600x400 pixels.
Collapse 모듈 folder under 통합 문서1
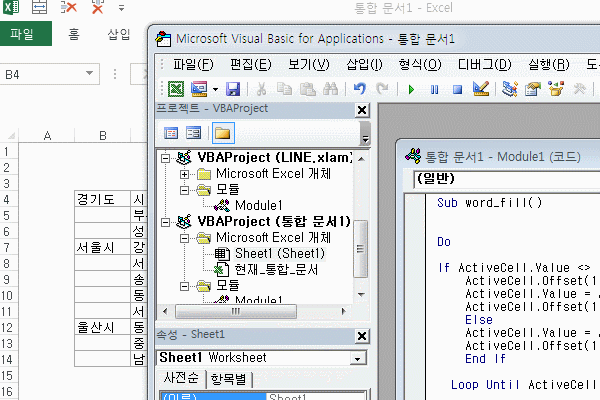tap(184, 286)
